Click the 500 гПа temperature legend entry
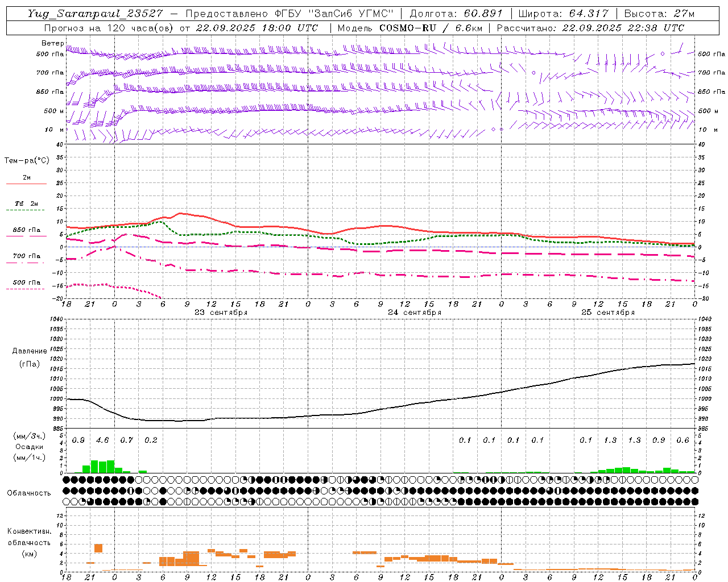 pos(26,282)
